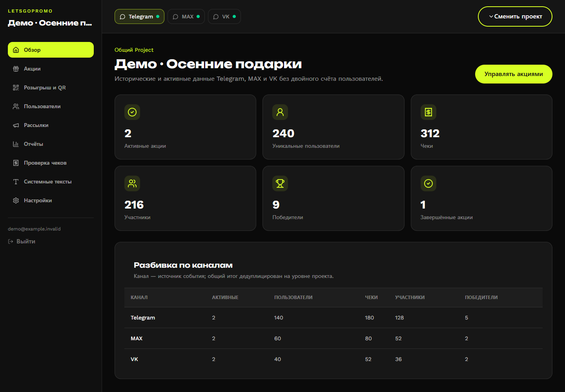Click the green status dot in Telegram tab
The image size is (565, 392).
[x=158, y=16]
